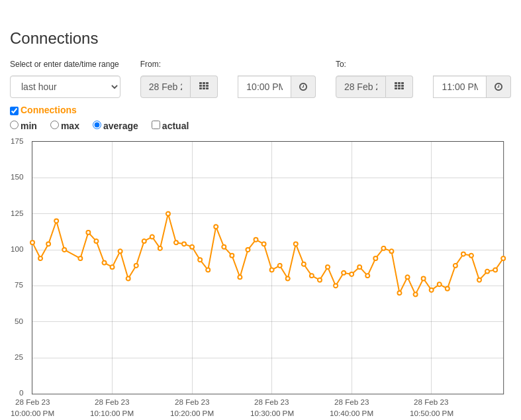Open the From date calendar picker

[204, 87]
